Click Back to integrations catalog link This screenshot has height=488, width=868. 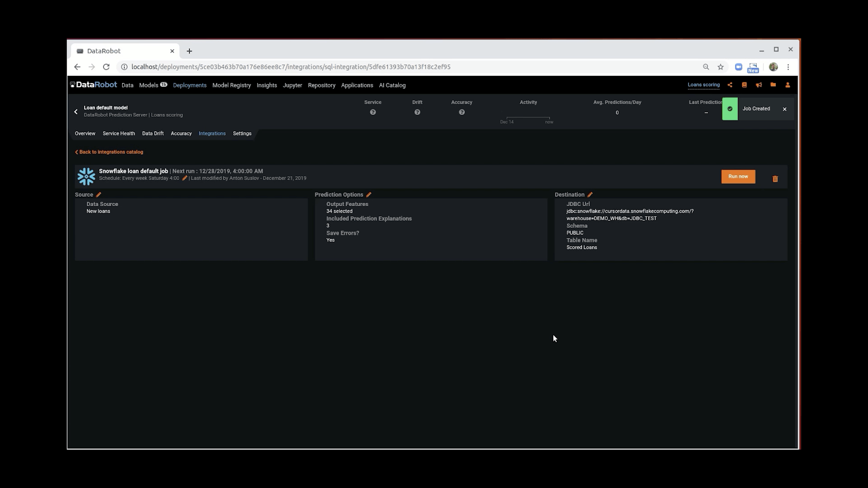[x=109, y=152]
